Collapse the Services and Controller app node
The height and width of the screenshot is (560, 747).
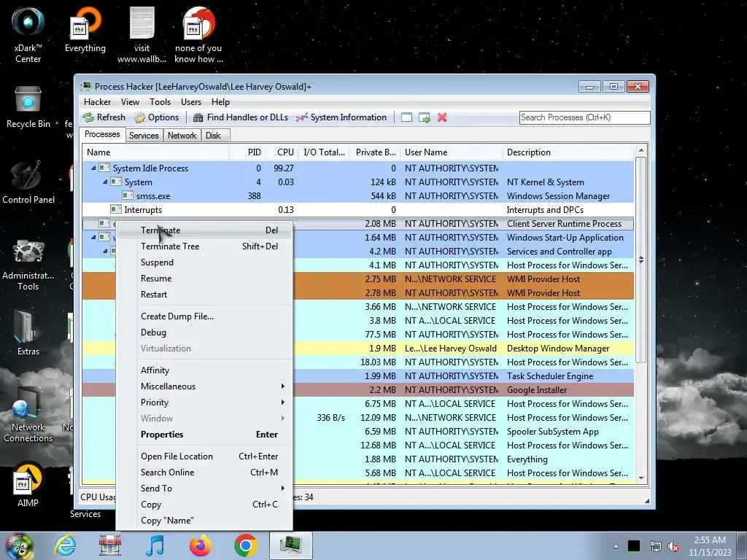pyautogui.click(x=105, y=251)
